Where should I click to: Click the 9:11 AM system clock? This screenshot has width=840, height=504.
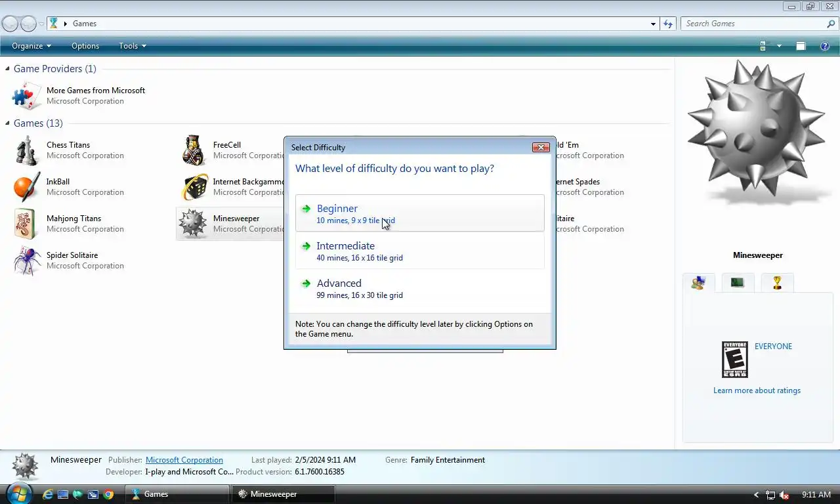[816, 495]
